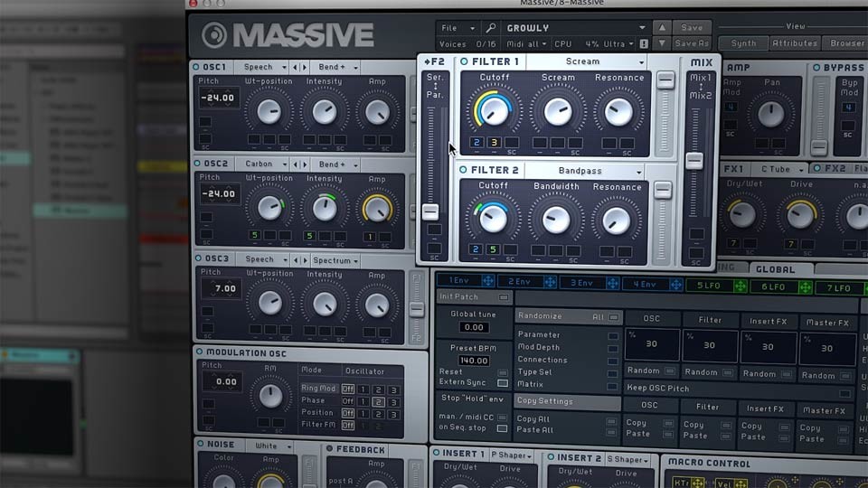Image resolution: width=868 pixels, height=488 pixels.
Task: Open OSC3 Spectrum mode dropdown
Action: tap(335, 260)
